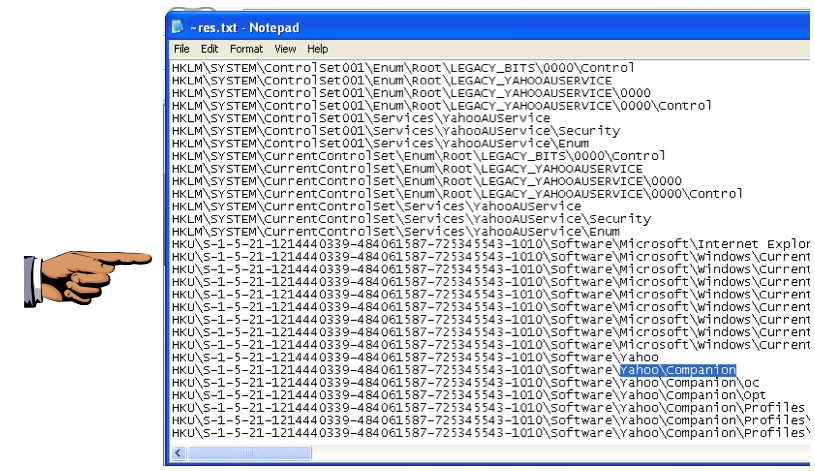Click the CurrentControlSet YahooAUService\Enum line

point(396,231)
